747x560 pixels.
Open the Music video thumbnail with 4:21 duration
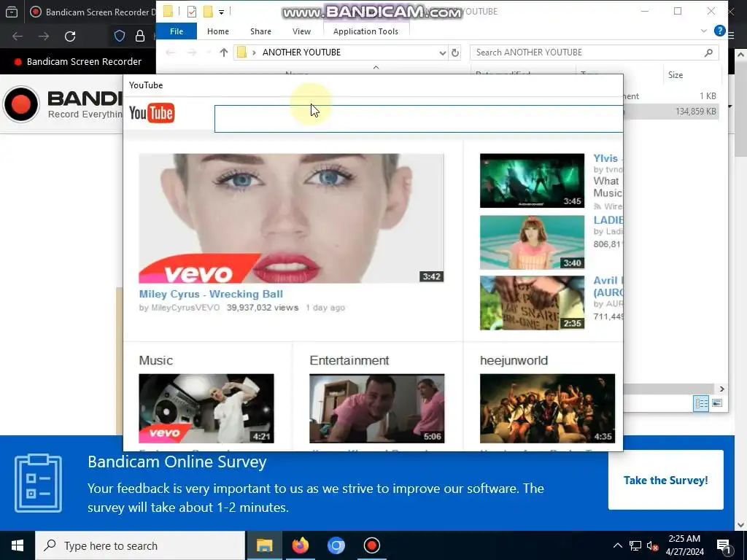[x=206, y=408]
